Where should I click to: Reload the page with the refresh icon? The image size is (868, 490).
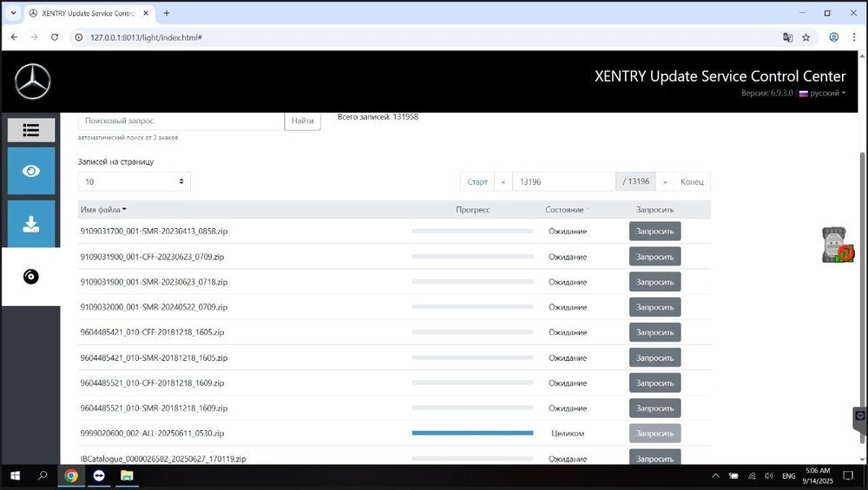(x=55, y=37)
